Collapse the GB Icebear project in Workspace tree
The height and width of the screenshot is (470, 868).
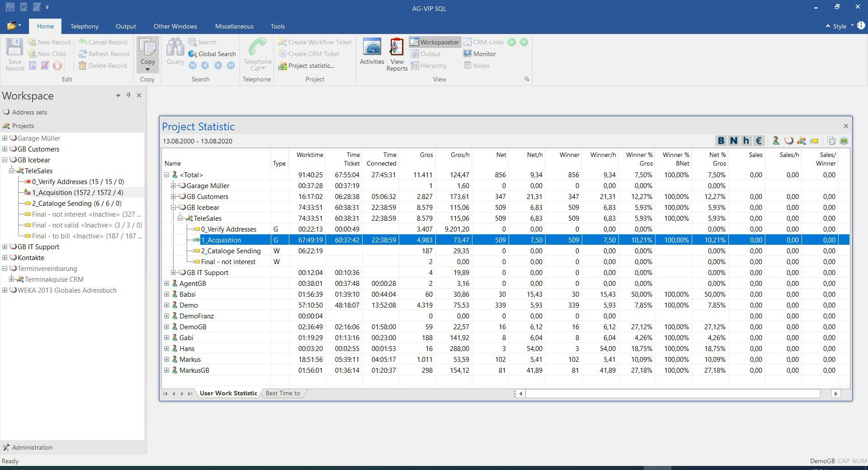click(x=5, y=160)
